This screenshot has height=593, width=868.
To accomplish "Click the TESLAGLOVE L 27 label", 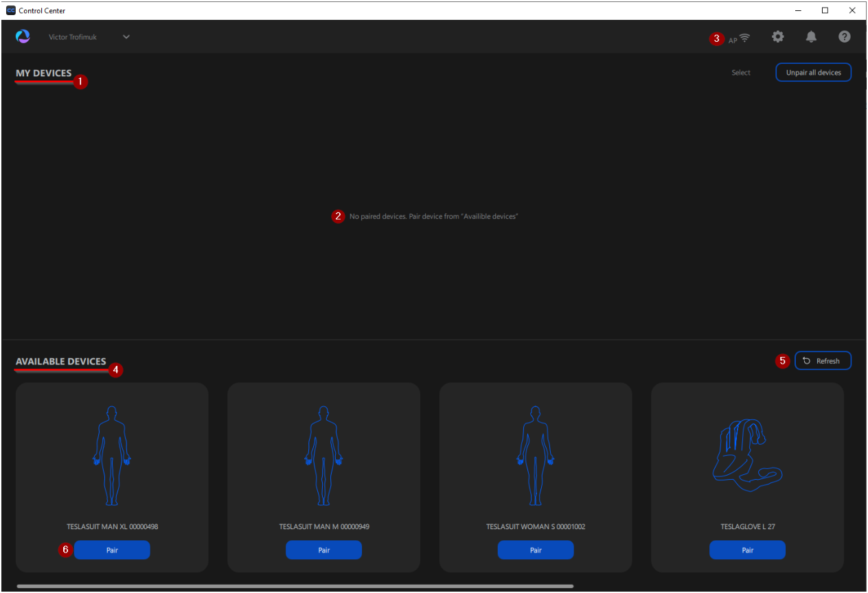I will coord(748,527).
